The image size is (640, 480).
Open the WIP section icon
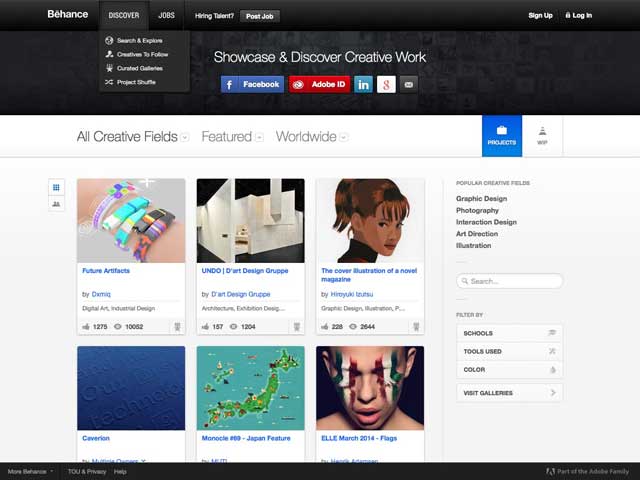(542, 136)
